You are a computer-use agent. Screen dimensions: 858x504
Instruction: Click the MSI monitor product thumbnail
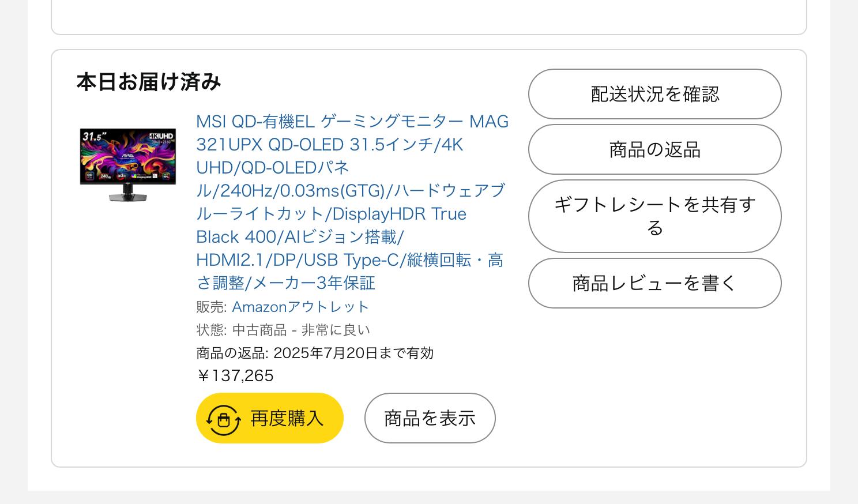pos(128,164)
